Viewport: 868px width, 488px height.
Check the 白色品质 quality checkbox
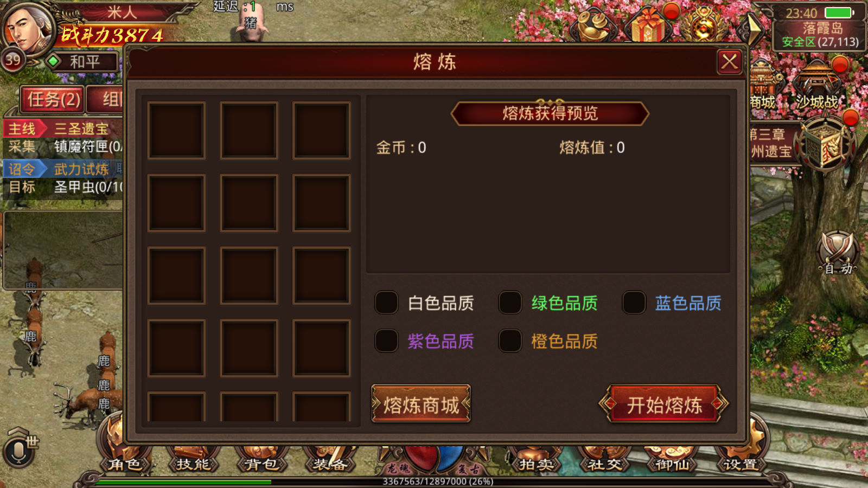coord(386,303)
